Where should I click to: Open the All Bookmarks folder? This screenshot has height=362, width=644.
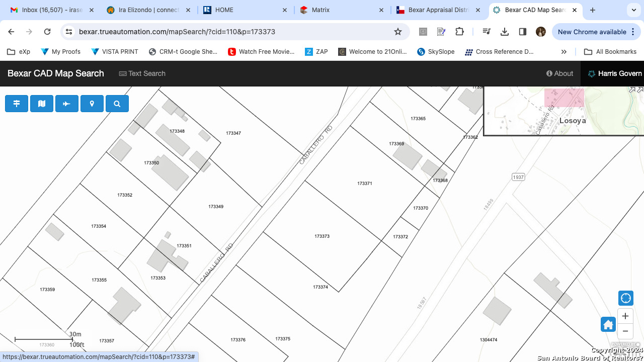610,52
